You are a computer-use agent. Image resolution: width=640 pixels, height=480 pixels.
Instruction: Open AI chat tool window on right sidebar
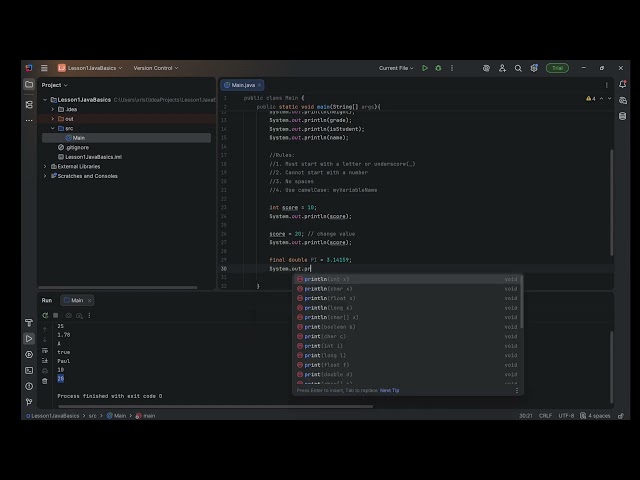pos(622,100)
